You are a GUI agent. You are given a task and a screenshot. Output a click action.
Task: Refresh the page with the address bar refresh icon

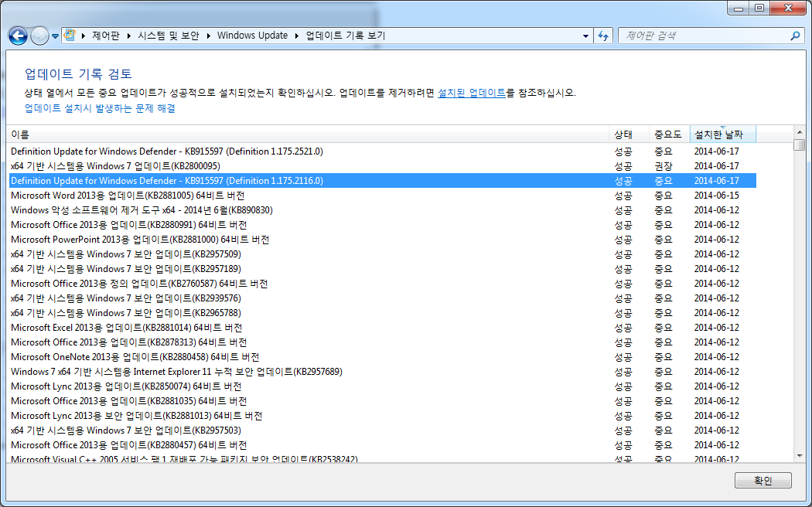click(x=602, y=36)
